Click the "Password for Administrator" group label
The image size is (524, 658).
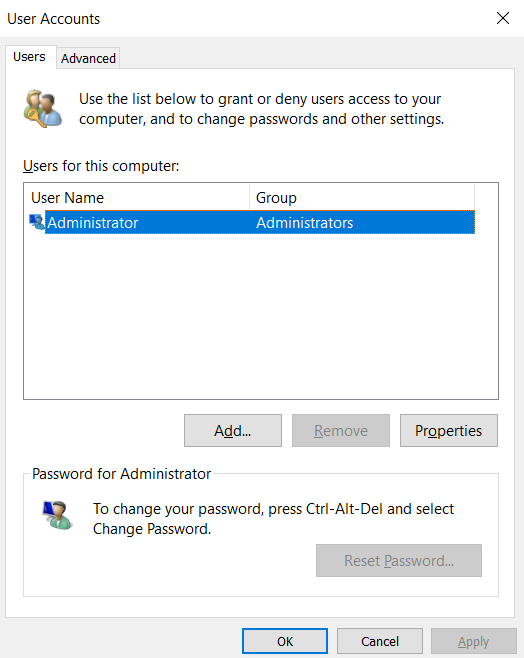[121, 474]
